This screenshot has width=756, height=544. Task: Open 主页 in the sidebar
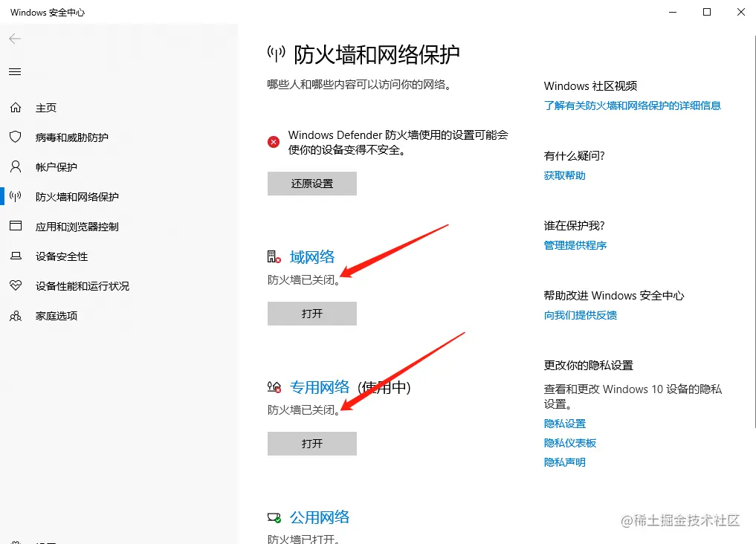point(46,108)
